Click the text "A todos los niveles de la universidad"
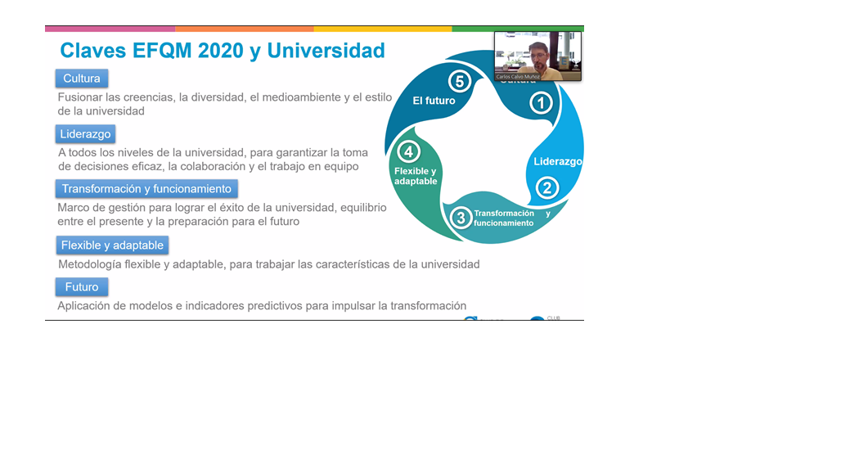Screen dimensions: 868x459 [x=151, y=153]
